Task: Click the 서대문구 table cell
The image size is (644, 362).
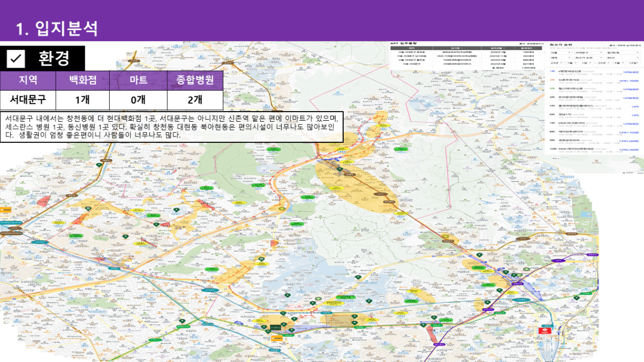Action: 28,99
